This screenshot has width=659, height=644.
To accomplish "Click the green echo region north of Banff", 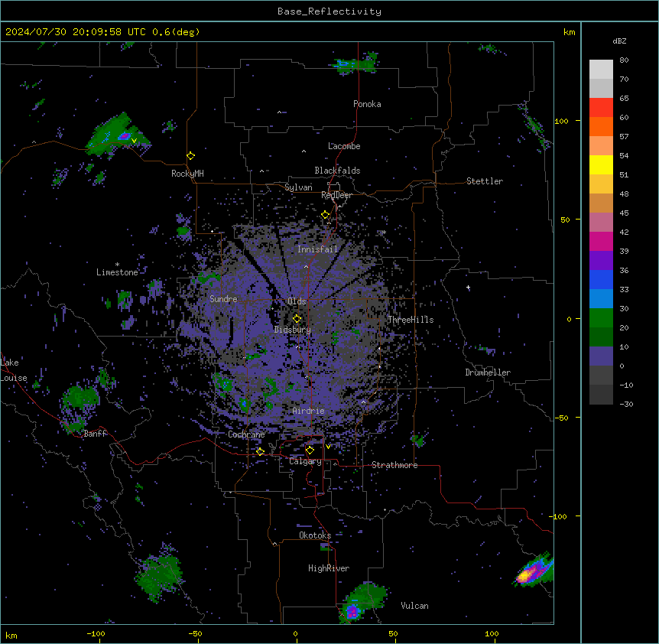I will pyautogui.click(x=81, y=397).
